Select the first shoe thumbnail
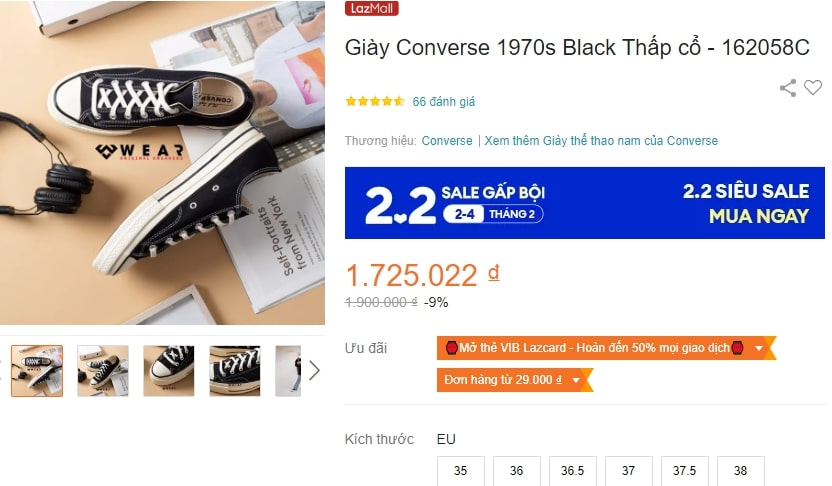This screenshot has height=486, width=832. point(37,371)
